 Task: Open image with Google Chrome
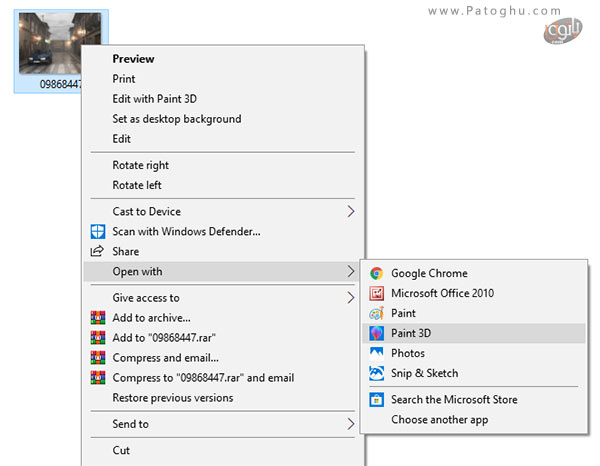(x=474, y=273)
